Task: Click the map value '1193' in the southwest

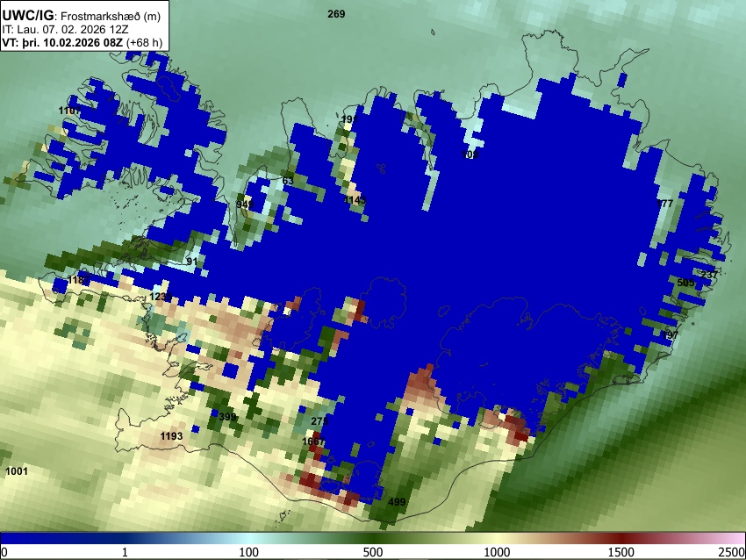Action: coord(171,436)
